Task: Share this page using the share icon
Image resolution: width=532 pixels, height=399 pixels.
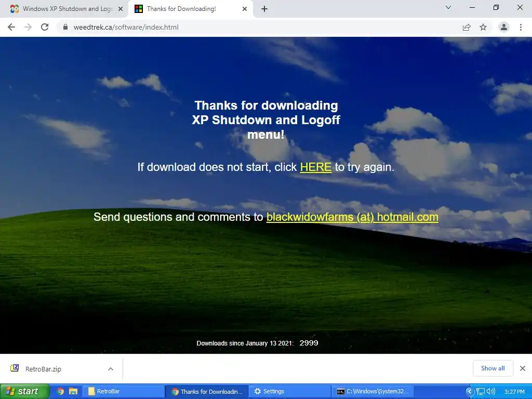Action: pos(467,28)
